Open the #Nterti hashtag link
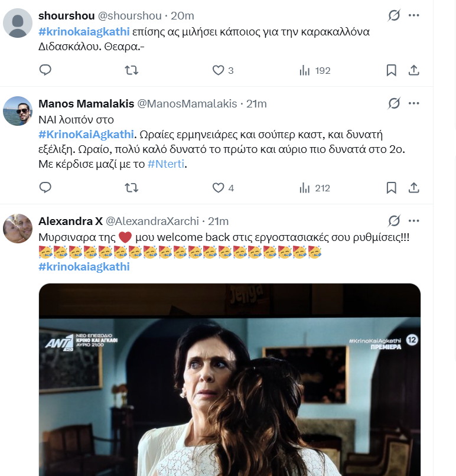Viewport: 456px width, 476px height. click(x=166, y=164)
